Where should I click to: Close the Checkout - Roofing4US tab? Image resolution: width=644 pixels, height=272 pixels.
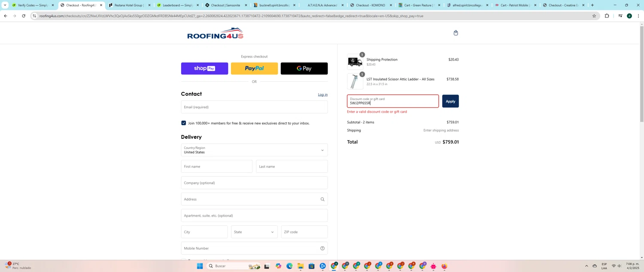(x=101, y=5)
